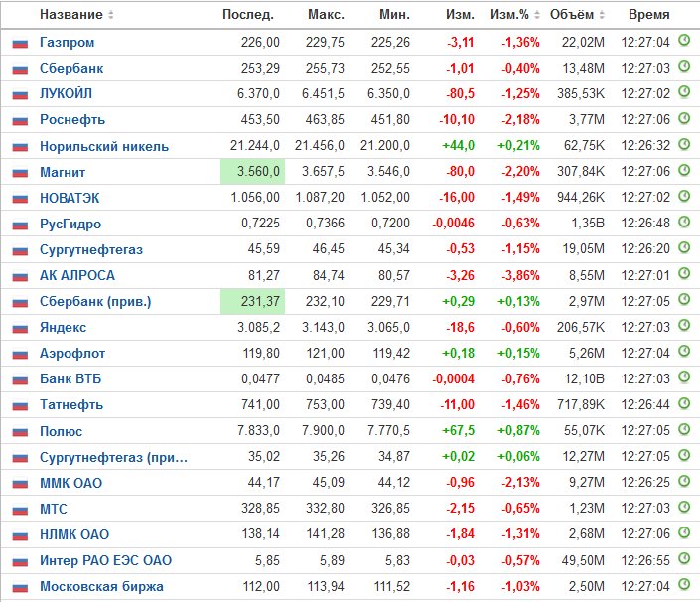This screenshot has width=700, height=602.
Task: Click the clock icon in Московская биржа row
Action: [x=684, y=584]
